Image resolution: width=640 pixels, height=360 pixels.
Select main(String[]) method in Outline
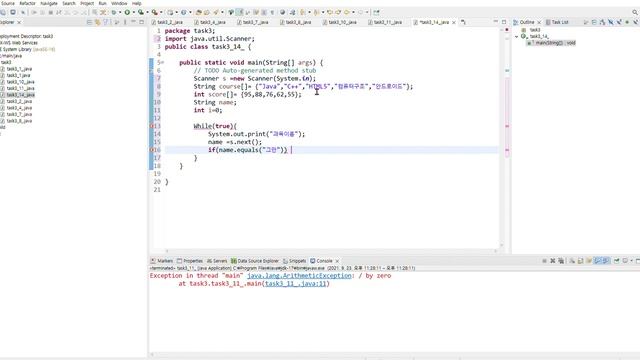click(x=551, y=42)
